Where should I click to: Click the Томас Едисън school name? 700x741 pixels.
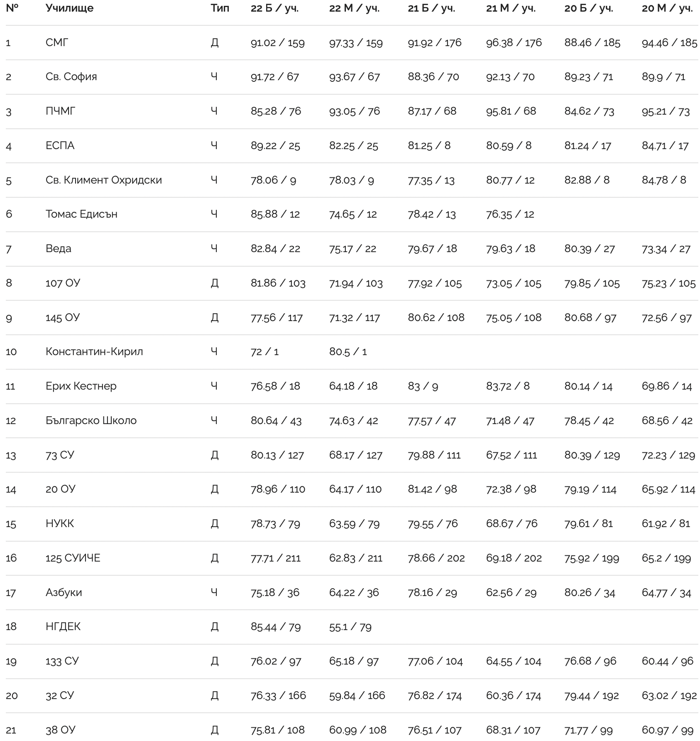[x=81, y=214]
